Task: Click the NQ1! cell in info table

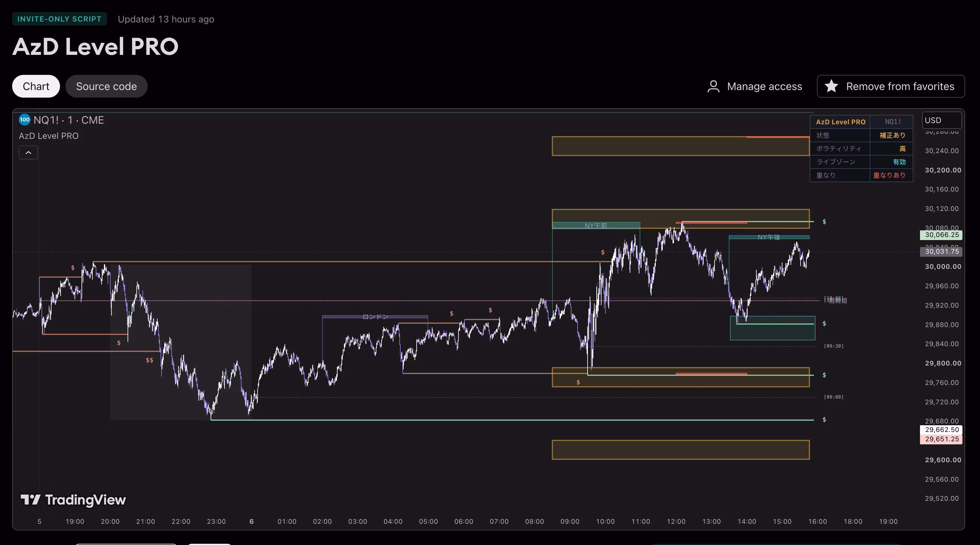Action: [x=892, y=122]
